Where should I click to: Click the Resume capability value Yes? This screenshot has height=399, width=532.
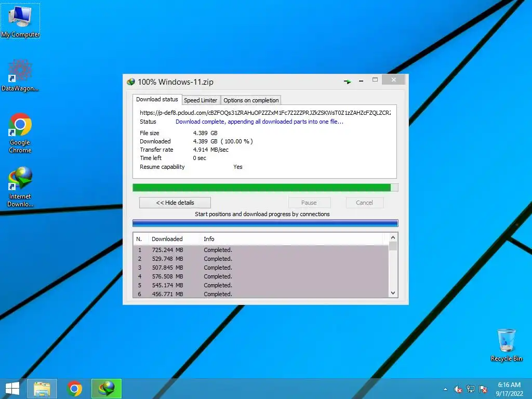click(238, 167)
